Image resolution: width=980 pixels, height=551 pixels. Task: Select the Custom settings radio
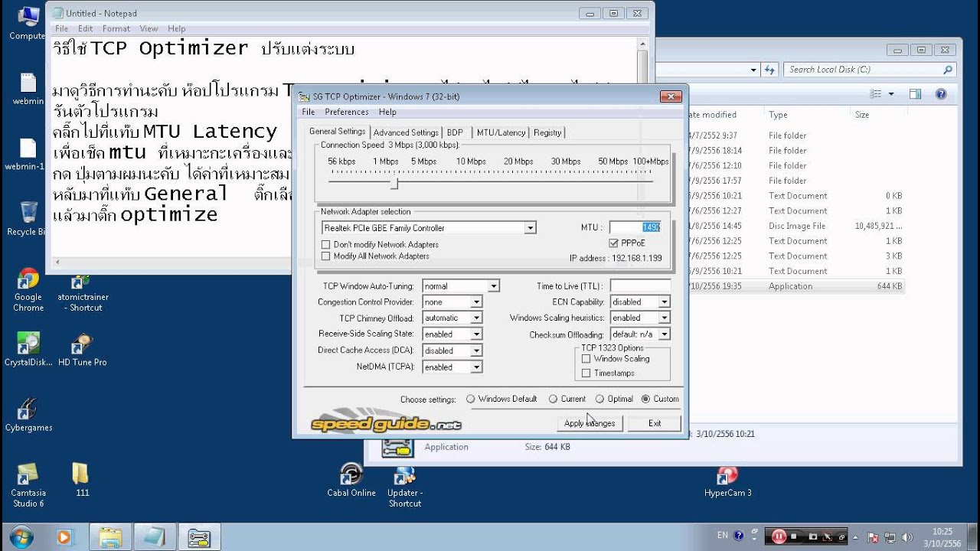[645, 399]
